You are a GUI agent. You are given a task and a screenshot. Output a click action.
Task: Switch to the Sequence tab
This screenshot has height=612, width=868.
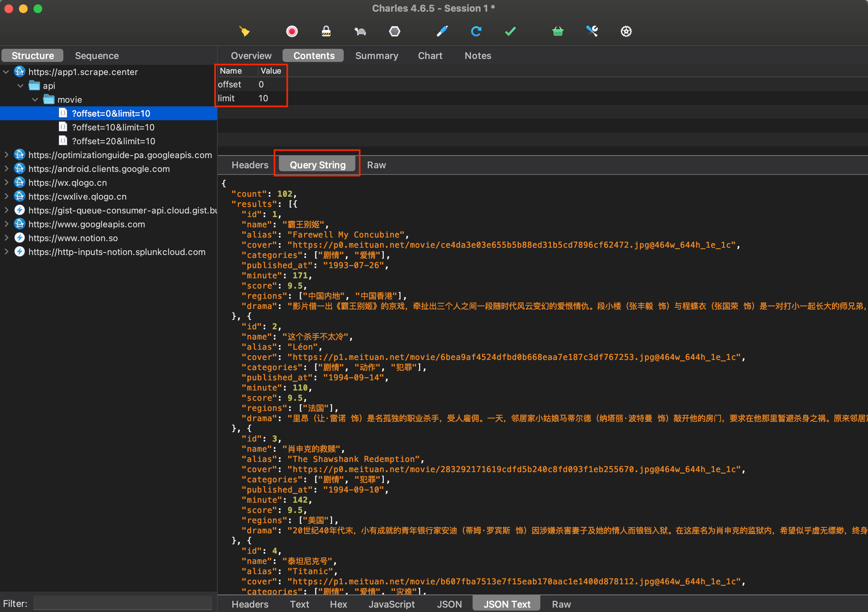click(x=97, y=56)
